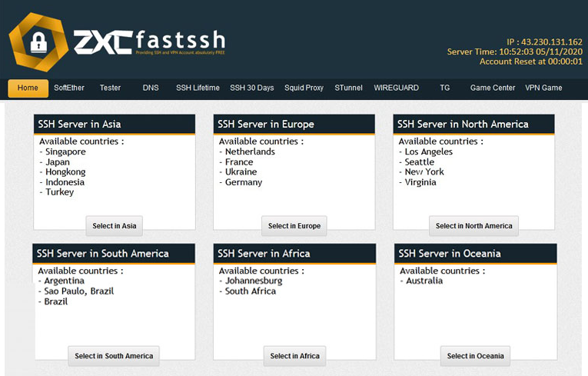Viewport: 588px width, 376px height.
Task: Open the Home menu item
Action: [x=28, y=88]
